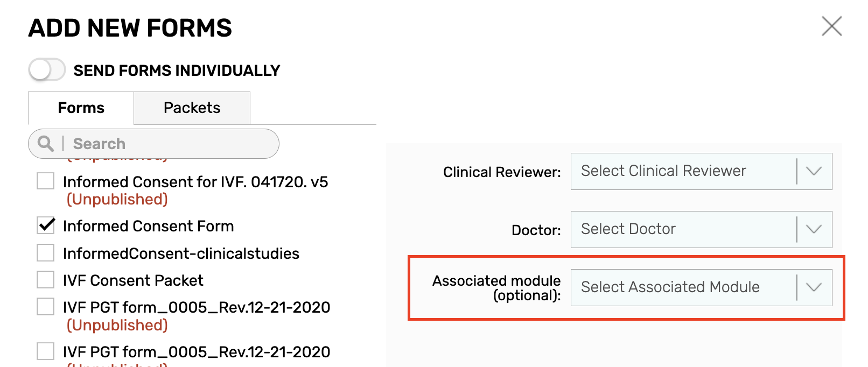Image resolution: width=868 pixels, height=367 pixels.
Task: Click the magnifying glass search icon
Action: tap(46, 144)
